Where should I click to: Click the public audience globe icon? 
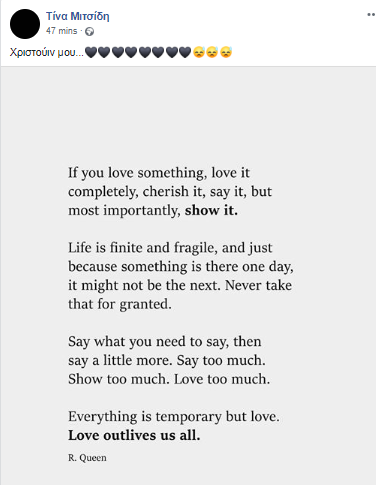(90, 31)
